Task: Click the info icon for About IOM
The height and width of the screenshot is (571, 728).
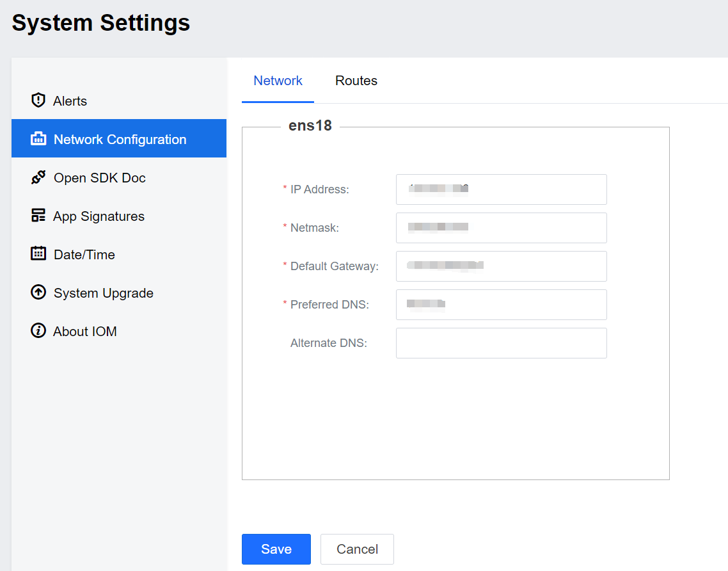Action: coord(38,331)
